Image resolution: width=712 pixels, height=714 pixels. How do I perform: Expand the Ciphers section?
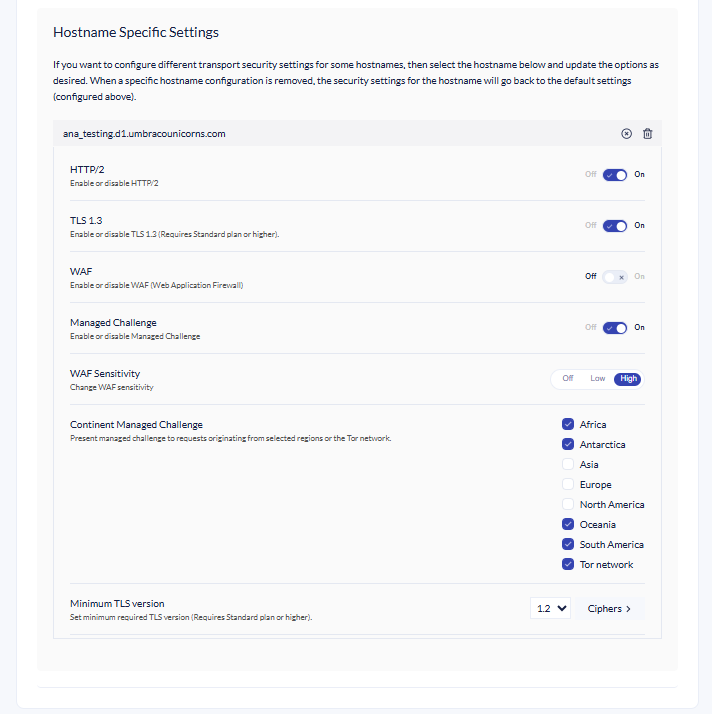coord(609,609)
